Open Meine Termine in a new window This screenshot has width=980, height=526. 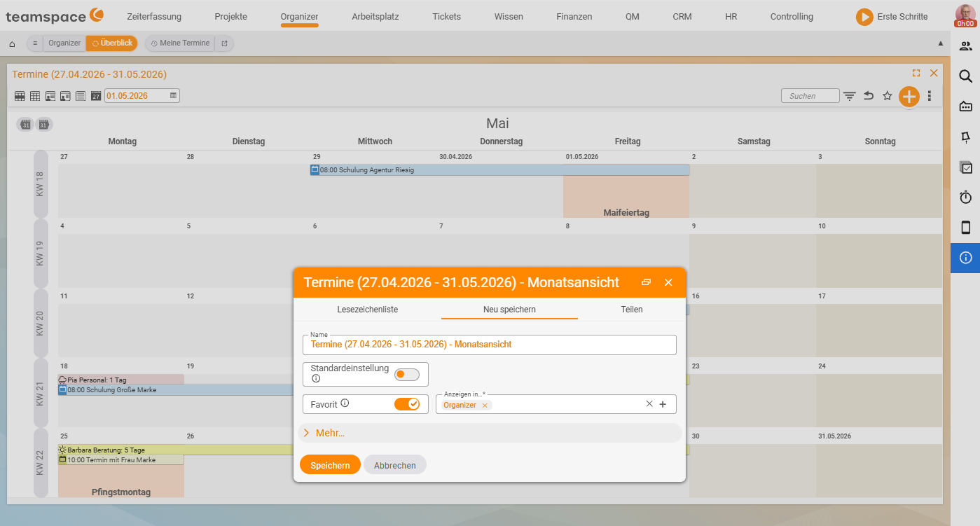224,43
